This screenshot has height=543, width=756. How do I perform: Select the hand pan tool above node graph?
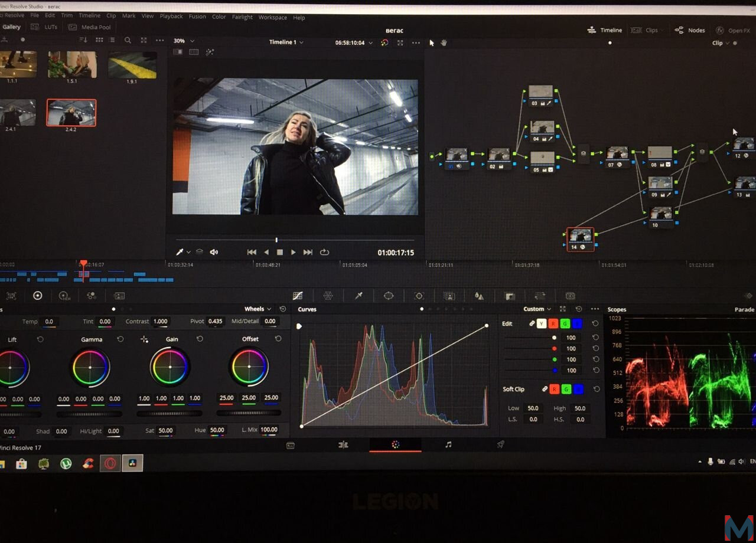[444, 42]
